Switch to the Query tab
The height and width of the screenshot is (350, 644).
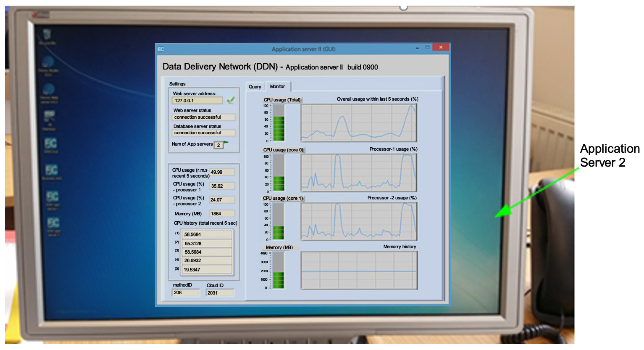tap(255, 87)
